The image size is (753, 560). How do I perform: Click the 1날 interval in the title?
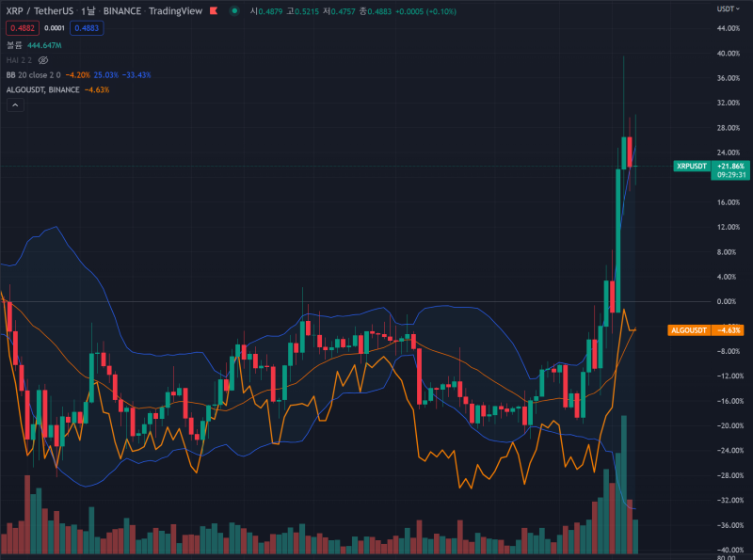click(x=88, y=10)
